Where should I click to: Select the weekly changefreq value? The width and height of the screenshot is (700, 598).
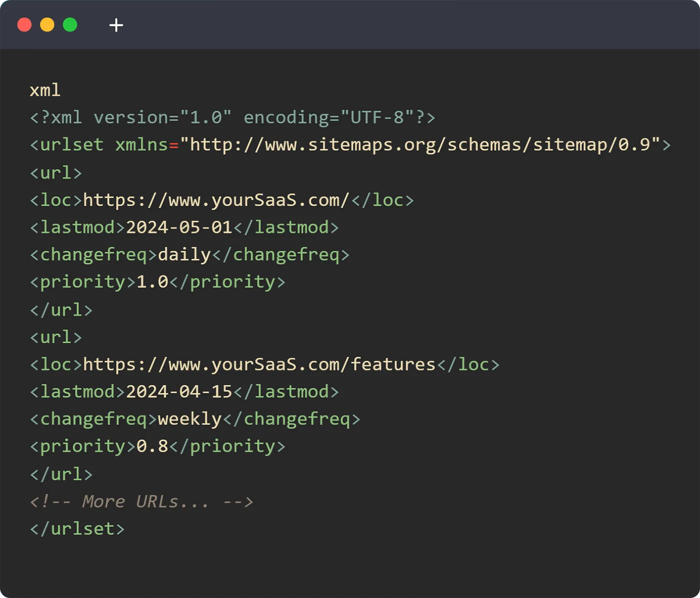pyautogui.click(x=189, y=418)
